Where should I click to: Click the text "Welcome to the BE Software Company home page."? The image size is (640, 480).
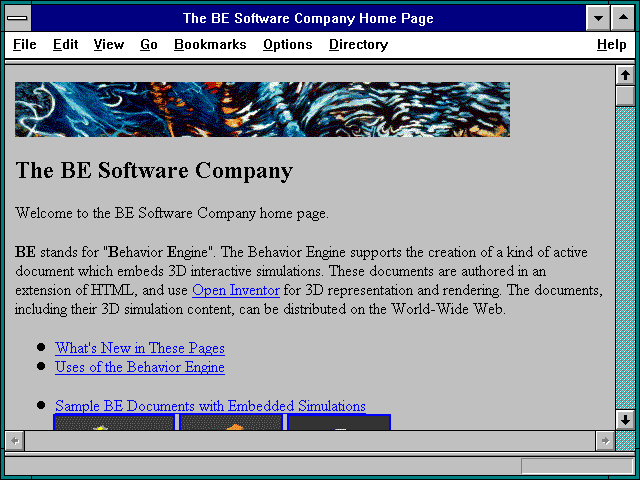tap(172, 213)
